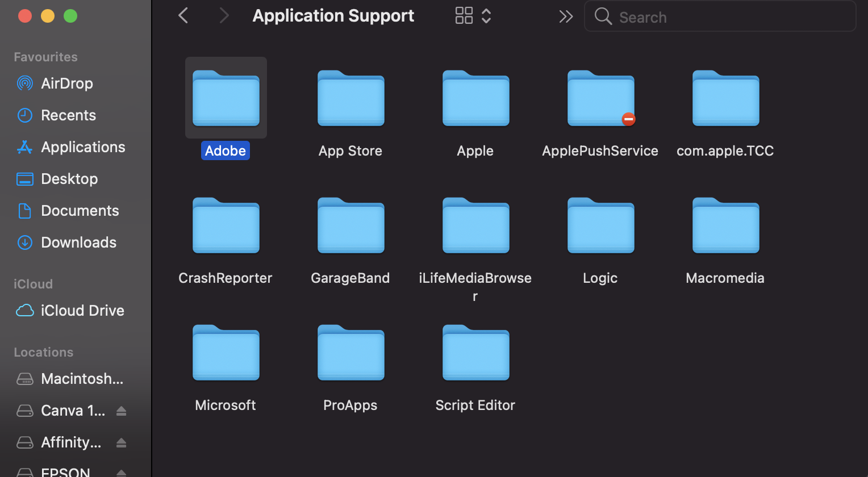Open the App Store folder icon

click(x=351, y=98)
